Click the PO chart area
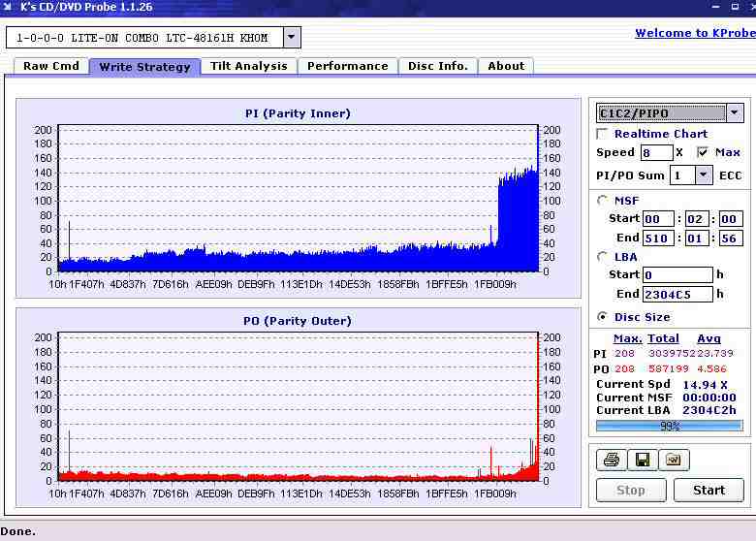 coord(298,406)
